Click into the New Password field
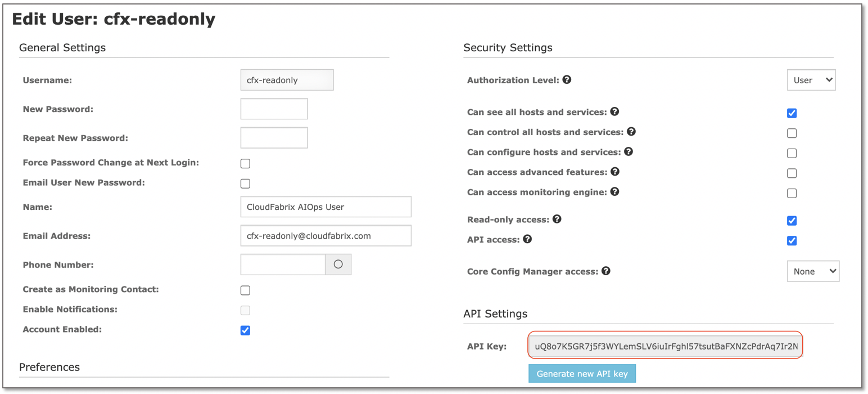Image resolution: width=868 pixels, height=394 pixels. click(x=274, y=109)
